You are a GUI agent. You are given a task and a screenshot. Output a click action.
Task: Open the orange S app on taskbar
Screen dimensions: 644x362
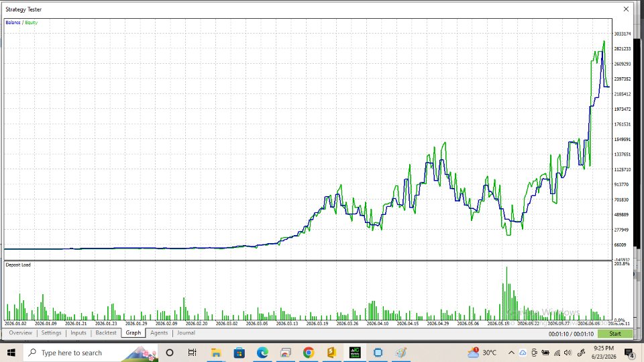[332, 353]
